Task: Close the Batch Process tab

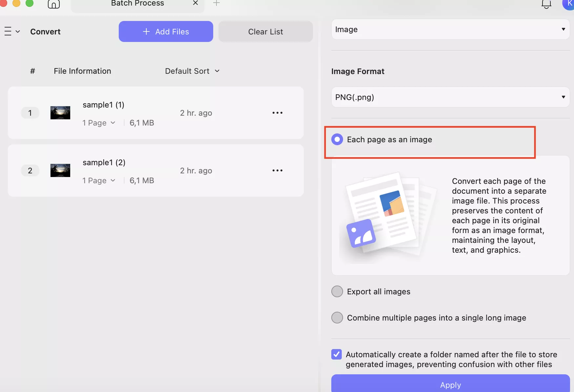Action: [195, 3]
